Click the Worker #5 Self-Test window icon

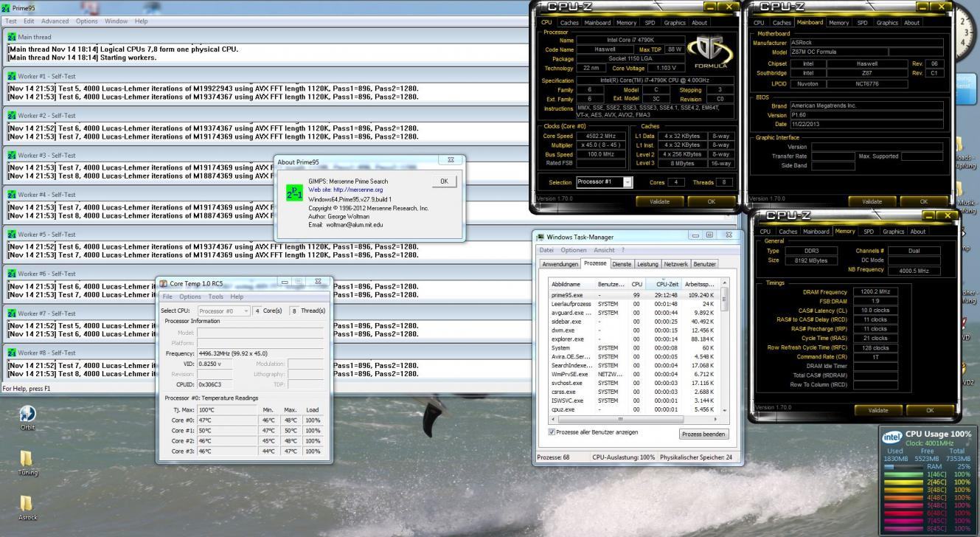pyautogui.click(x=12, y=235)
